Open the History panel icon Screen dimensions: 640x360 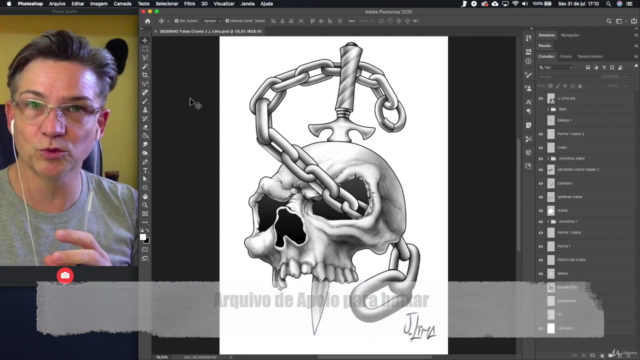click(x=529, y=38)
